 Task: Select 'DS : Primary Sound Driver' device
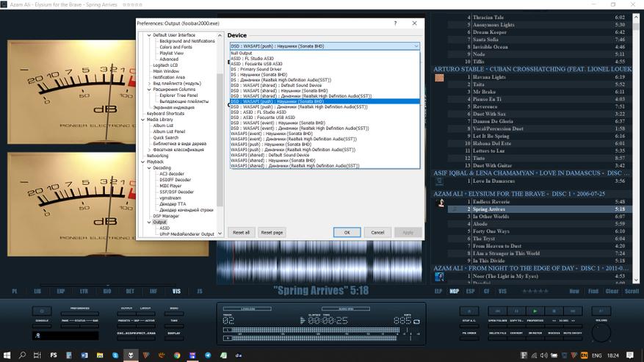click(x=325, y=69)
